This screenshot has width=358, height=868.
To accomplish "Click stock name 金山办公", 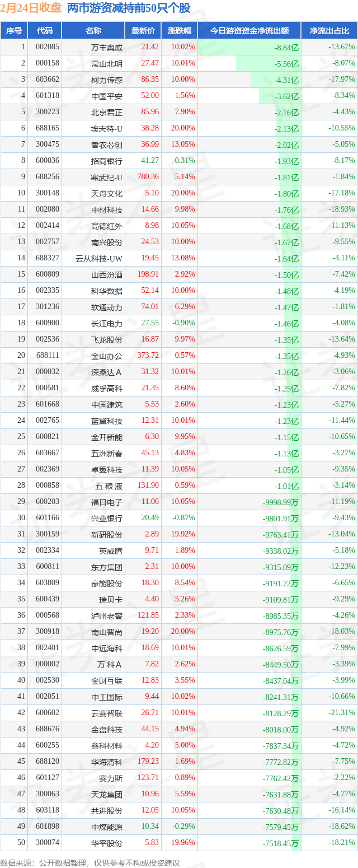I will pyautogui.click(x=107, y=356).
